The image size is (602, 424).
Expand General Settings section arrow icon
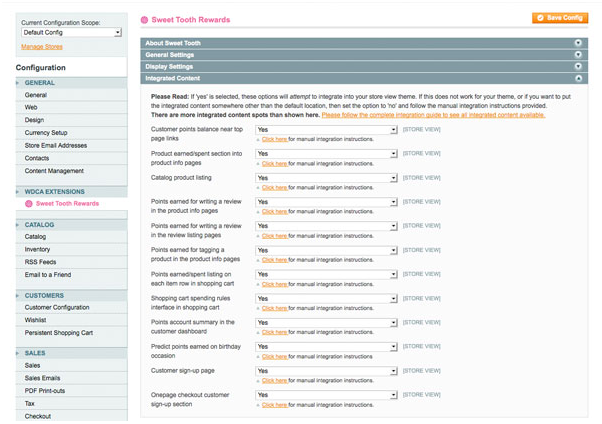[578, 55]
